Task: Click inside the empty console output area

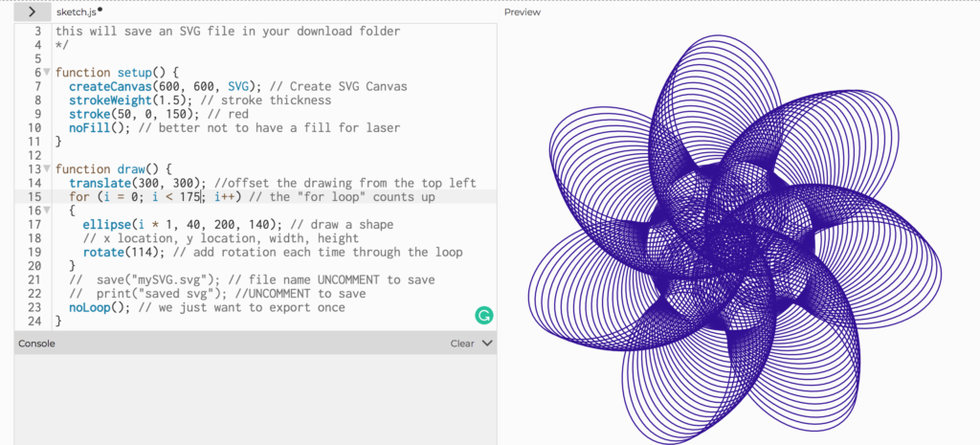Action: click(256, 397)
